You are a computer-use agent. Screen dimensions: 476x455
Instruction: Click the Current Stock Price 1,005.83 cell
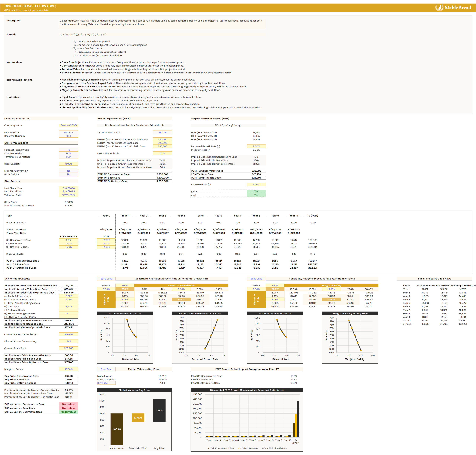69,348
